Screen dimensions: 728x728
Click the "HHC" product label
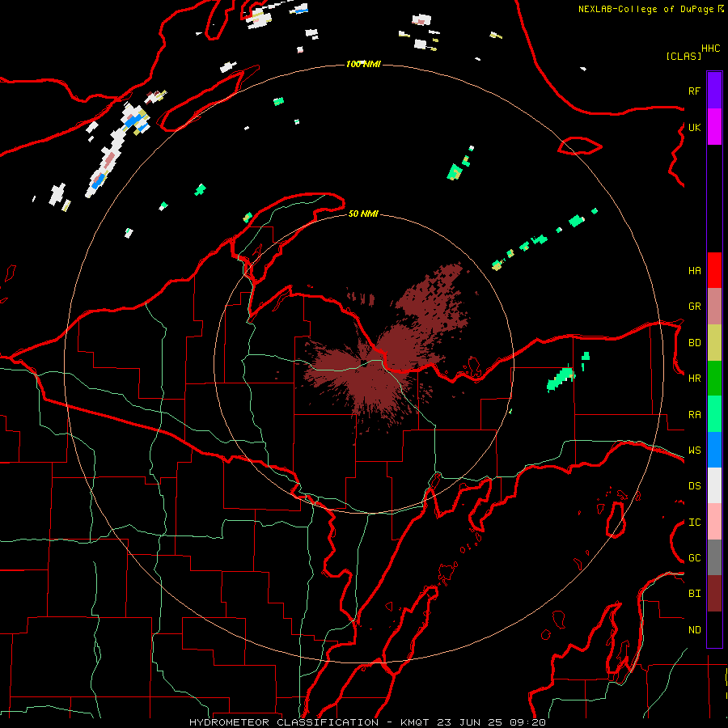coord(711,49)
